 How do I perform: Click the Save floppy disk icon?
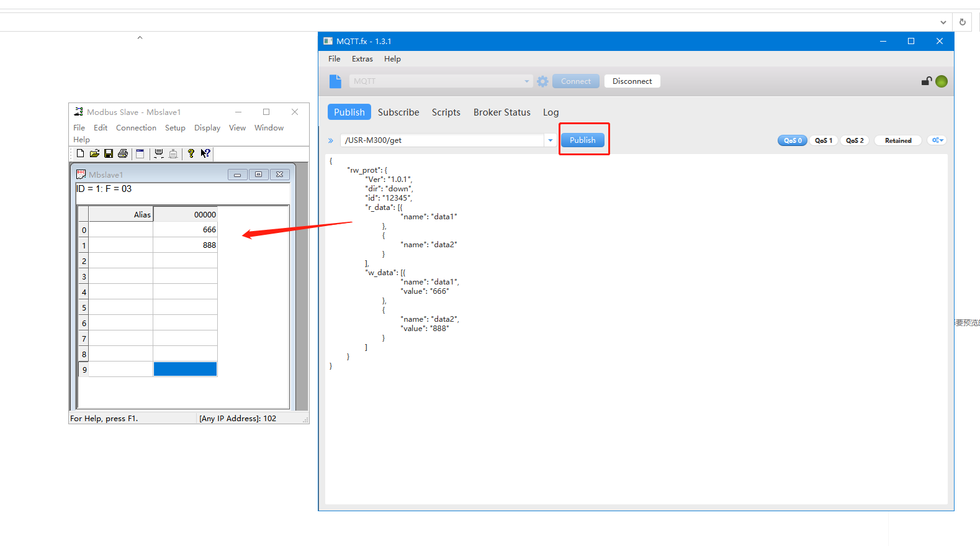pos(109,153)
